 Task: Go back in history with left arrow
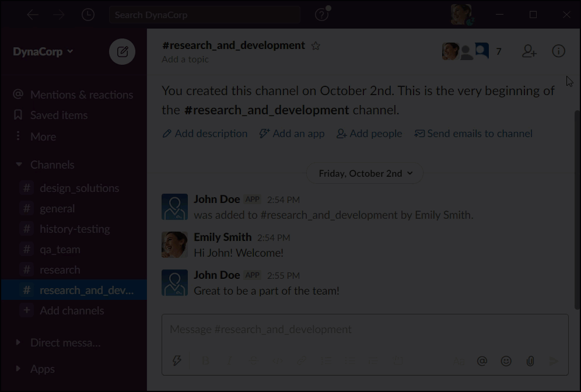point(33,15)
